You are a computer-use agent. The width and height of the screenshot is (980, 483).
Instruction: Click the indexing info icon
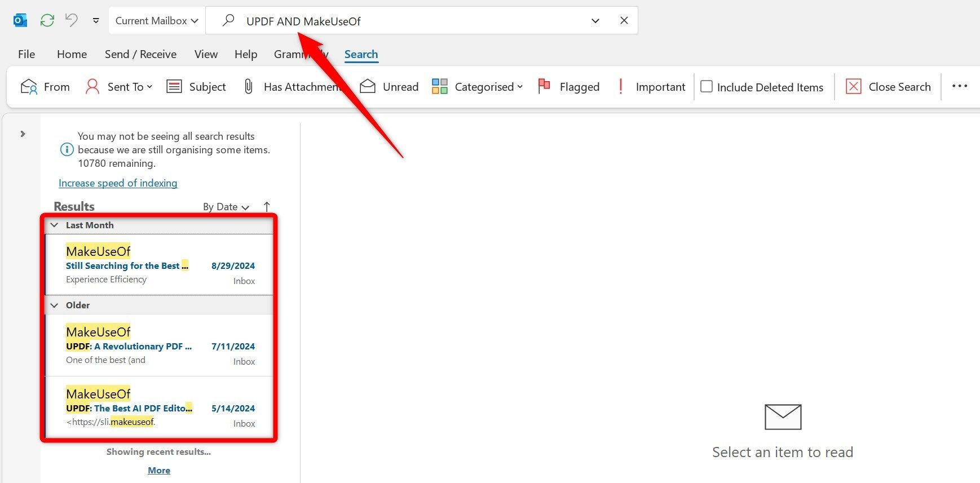click(x=67, y=150)
